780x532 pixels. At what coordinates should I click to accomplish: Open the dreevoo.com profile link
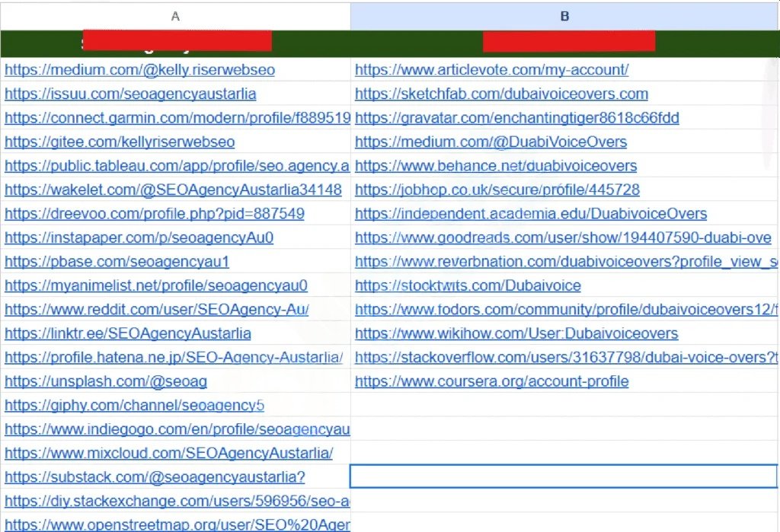[x=154, y=213]
